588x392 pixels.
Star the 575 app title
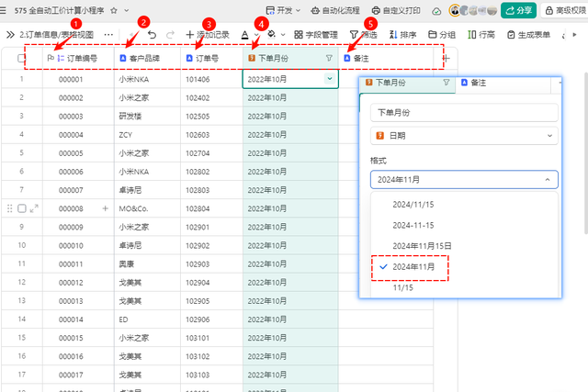(x=114, y=10)
